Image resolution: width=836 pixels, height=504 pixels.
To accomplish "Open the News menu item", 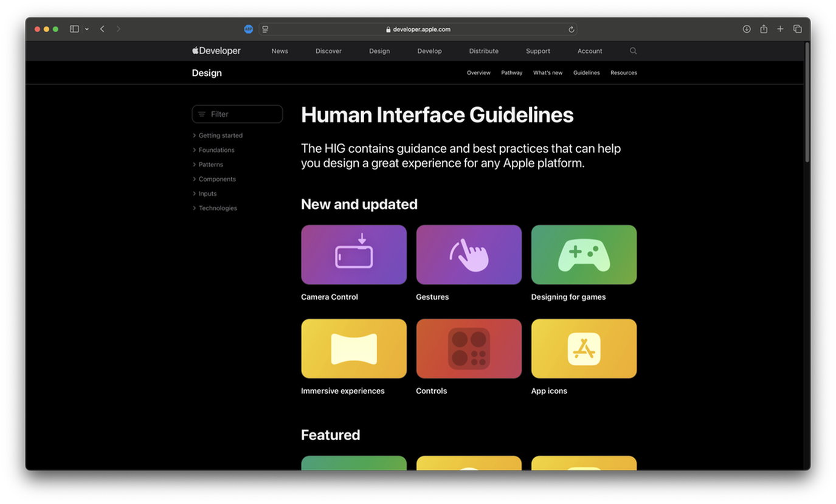I will pyautogui.click(x=280, y=51).
